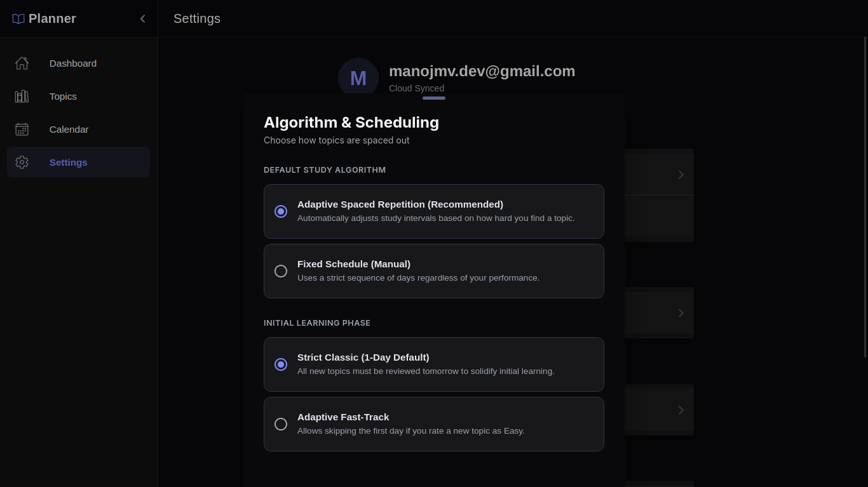Click the Topics books icon

22,96
